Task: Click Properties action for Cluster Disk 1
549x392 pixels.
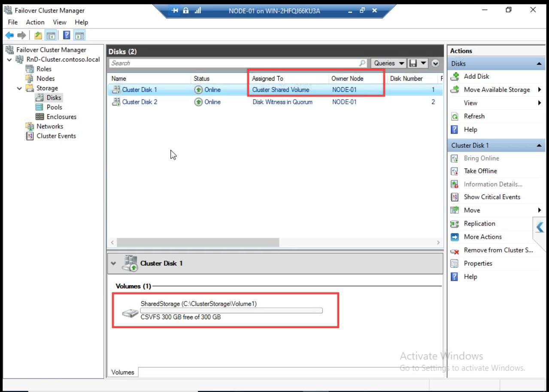Action: (x=478, y=264)
